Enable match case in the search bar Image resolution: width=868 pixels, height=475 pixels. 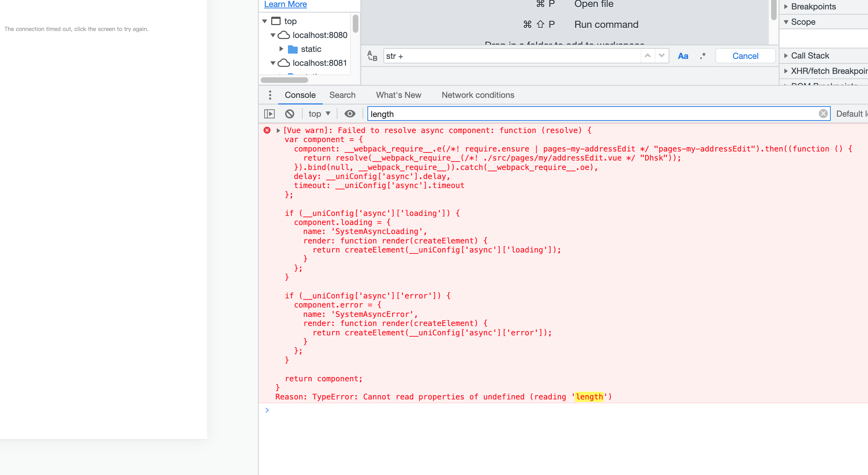pos(683,56)
